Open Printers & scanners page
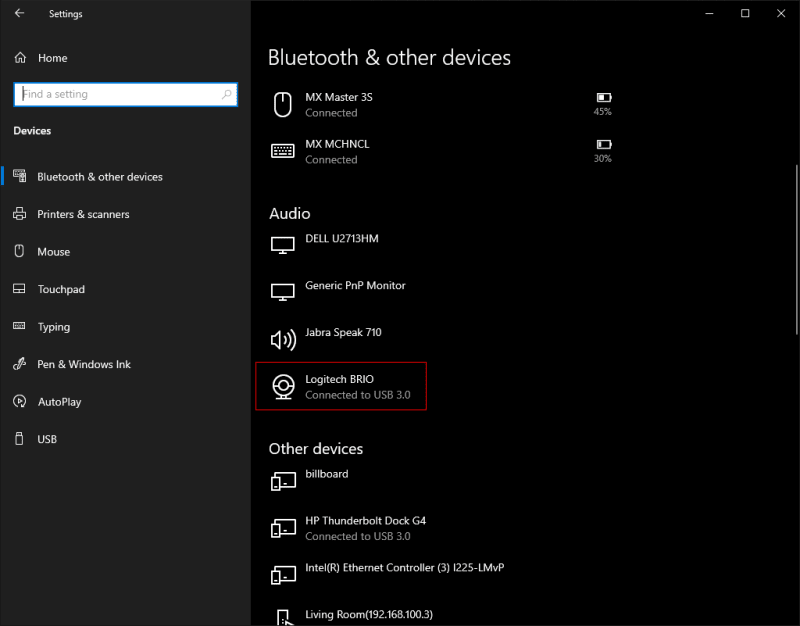Viewport: 800px width, 626px height. point(83,214)
